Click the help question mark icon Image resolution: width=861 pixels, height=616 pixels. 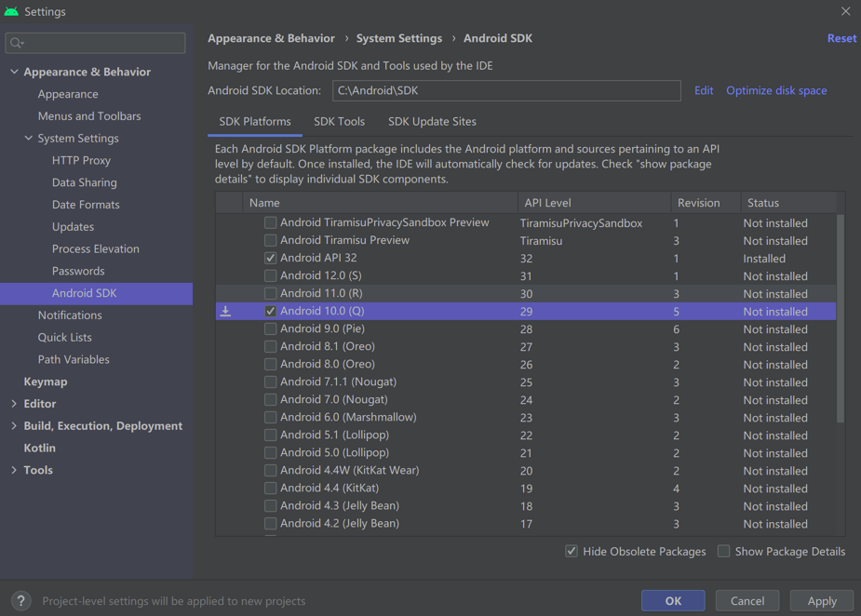pyautogui.click(x=20, y=601)
